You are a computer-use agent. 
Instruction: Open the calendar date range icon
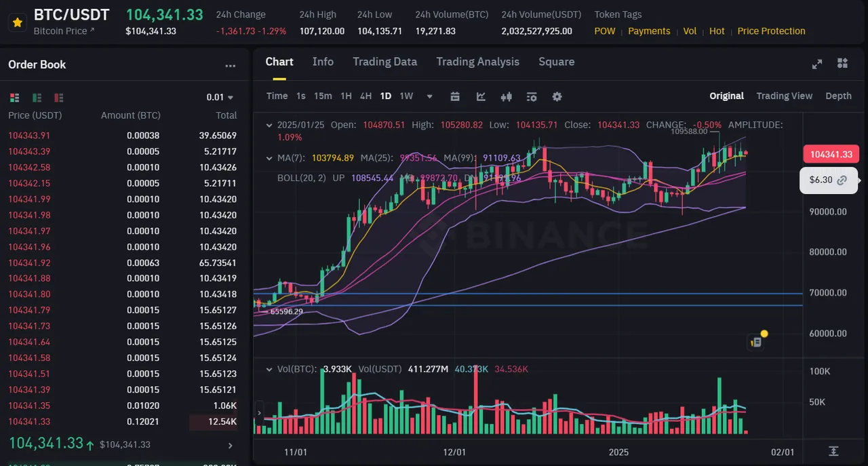point(455,96)
